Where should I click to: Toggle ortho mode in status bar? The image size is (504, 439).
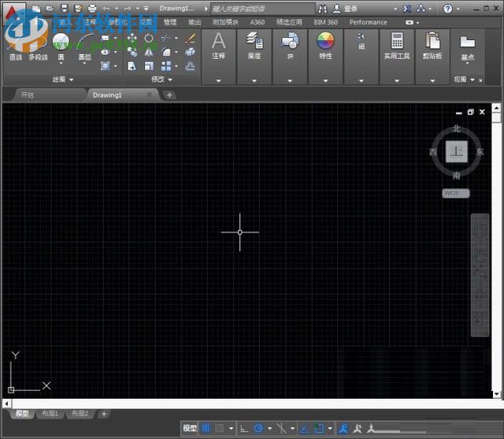point(244,429)
